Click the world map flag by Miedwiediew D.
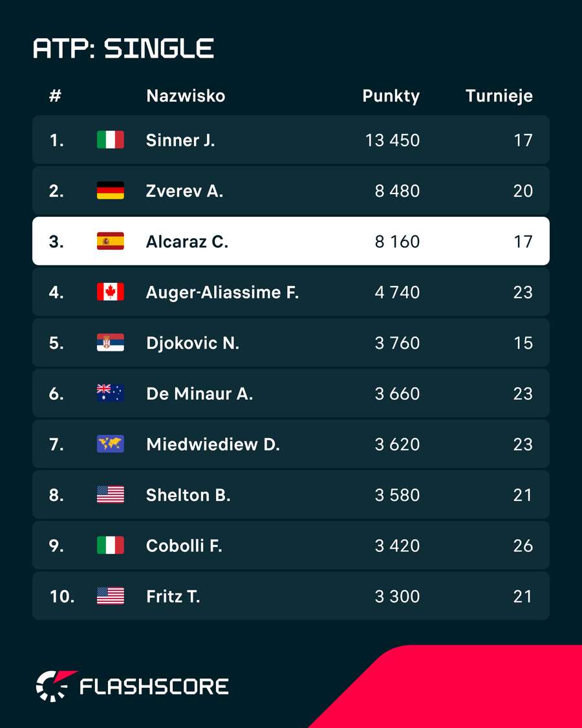 pos(111,444)
